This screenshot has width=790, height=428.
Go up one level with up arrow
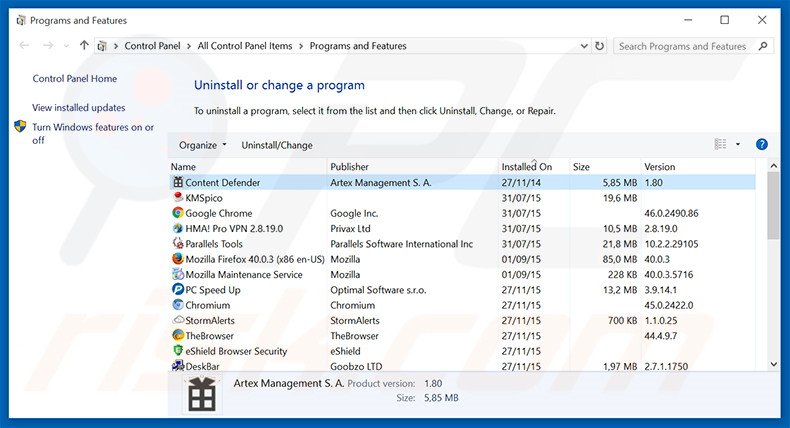click(84, 45)
